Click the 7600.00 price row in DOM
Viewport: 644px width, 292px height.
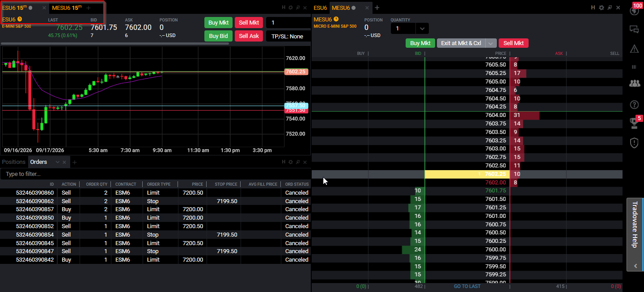click(x=467, y=250)
